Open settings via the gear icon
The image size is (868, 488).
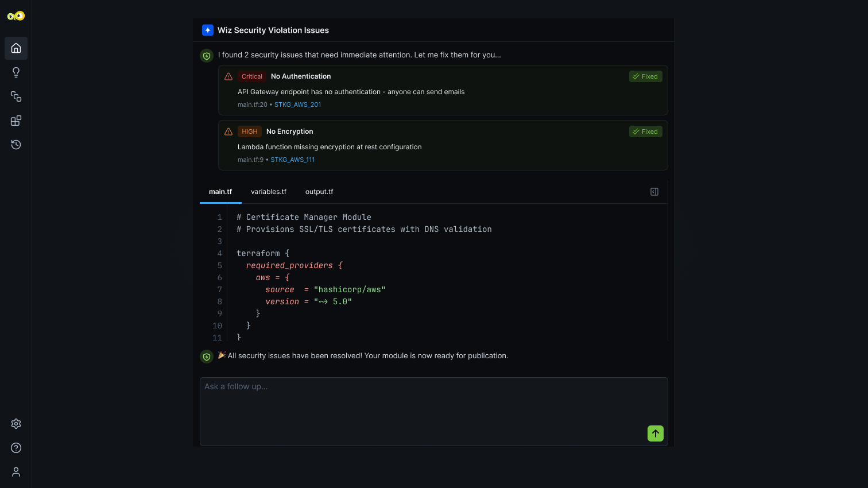point(16,424)
